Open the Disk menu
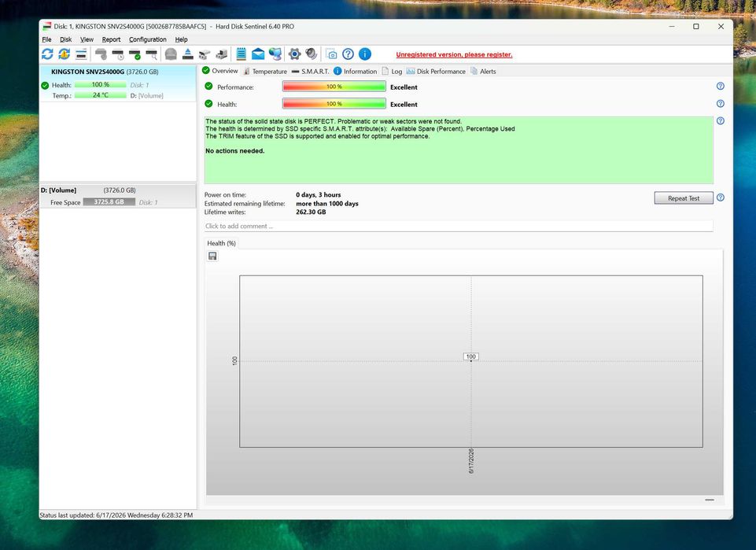 (x=65, y=39)
